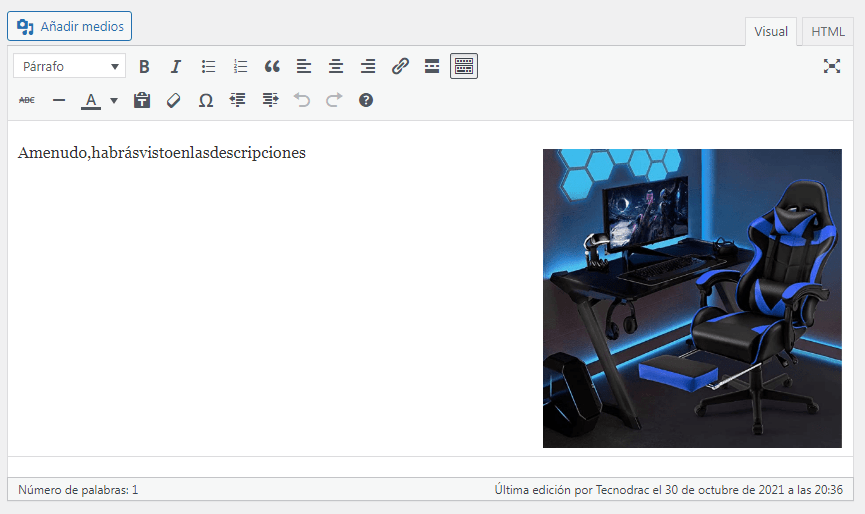Apply the current text color A swatch

click(x=91, y=100)
